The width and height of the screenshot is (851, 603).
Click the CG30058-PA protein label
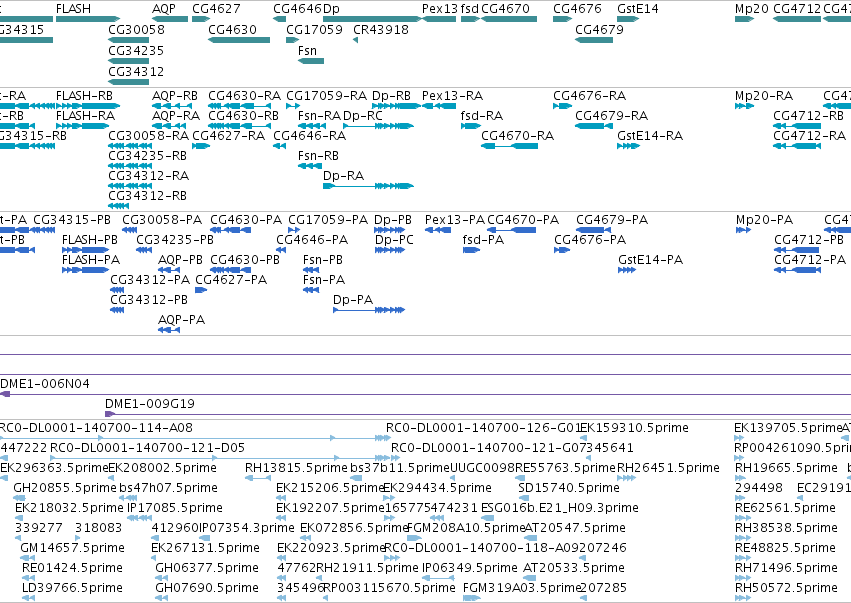[x=162, y=220]
